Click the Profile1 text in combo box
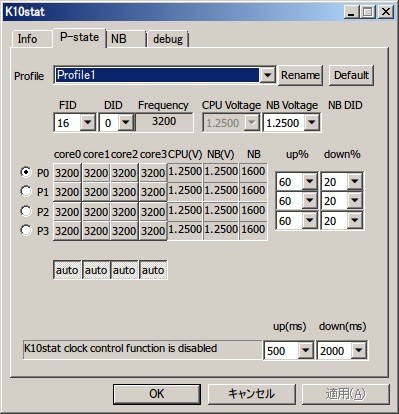This screenshot has height=414, width=399. (76, 75)
